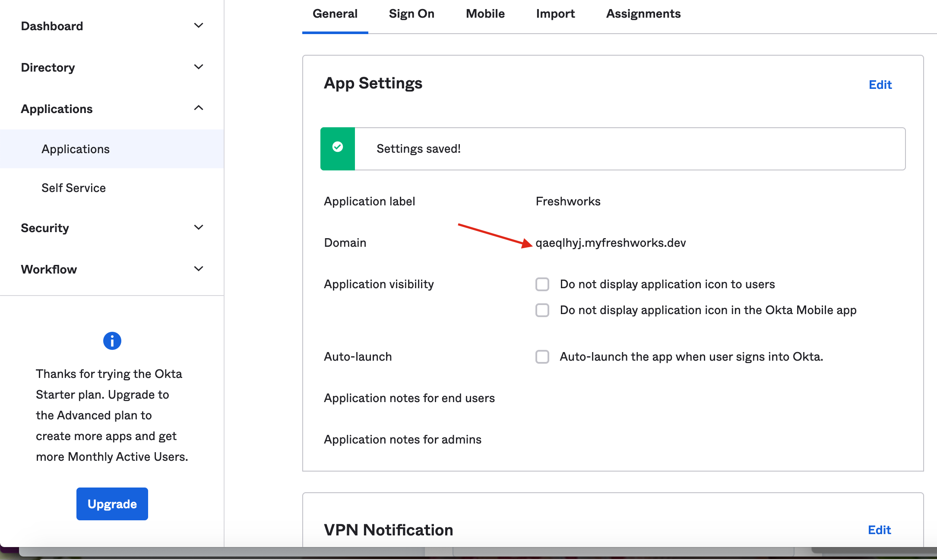
Task: Open Self Service in sidebar
Action: coord(73,188)
